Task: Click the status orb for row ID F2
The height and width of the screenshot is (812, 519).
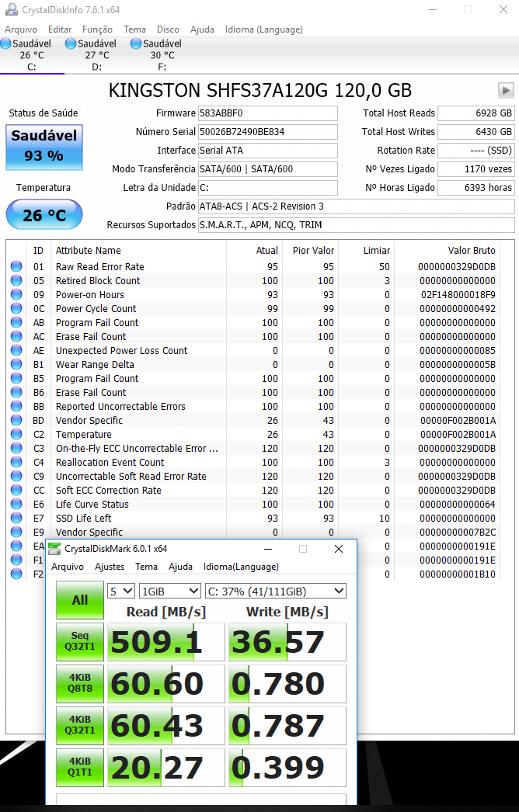Action: point(16,574)
